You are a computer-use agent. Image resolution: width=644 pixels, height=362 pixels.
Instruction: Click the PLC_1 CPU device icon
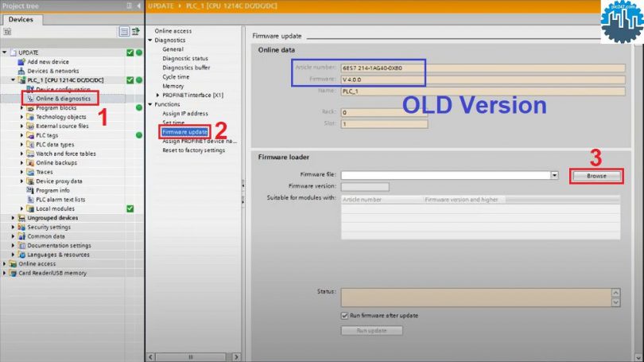[x=21, y=80]
